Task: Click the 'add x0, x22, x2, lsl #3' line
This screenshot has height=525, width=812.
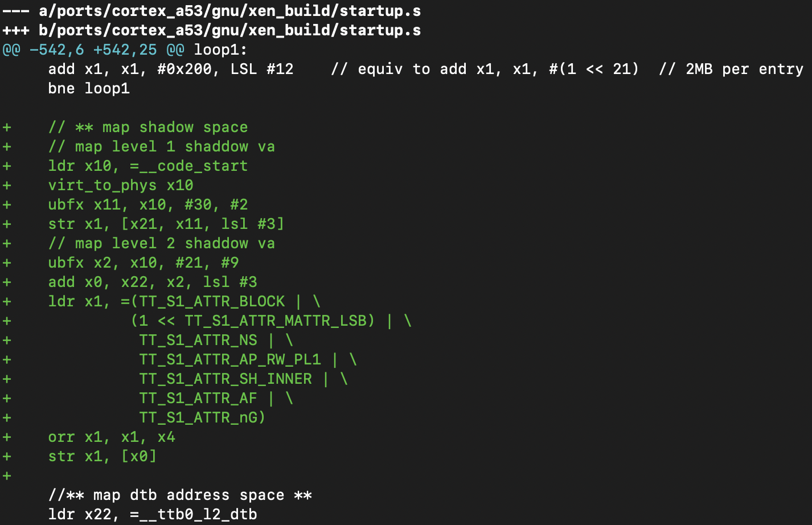Action: [x=153, y=282]
